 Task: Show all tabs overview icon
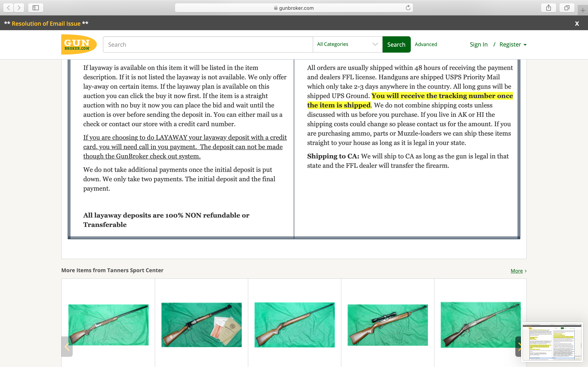(567, 8)
